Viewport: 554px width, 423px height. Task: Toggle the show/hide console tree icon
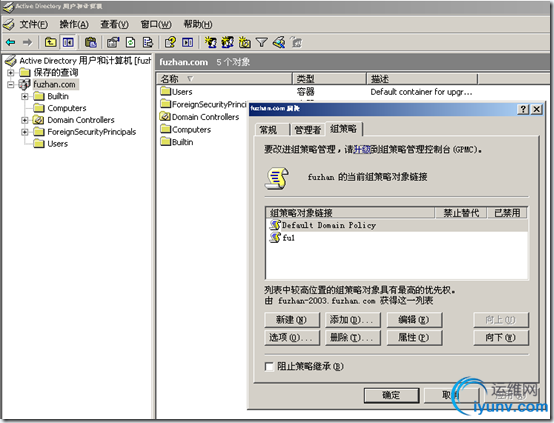coord(68,42)
